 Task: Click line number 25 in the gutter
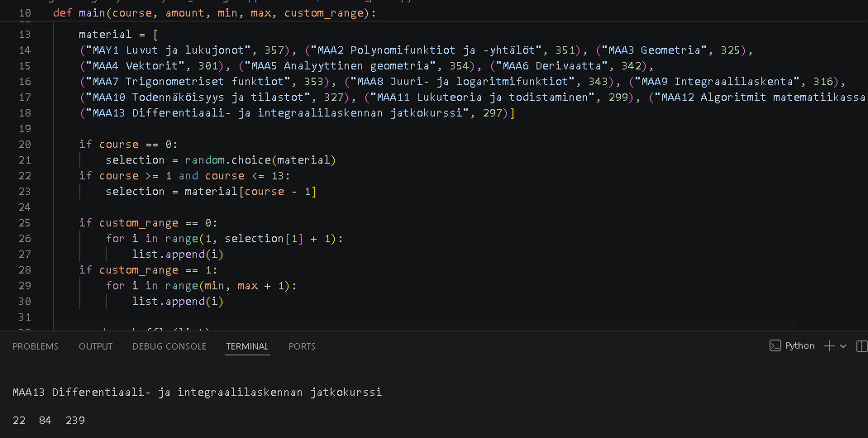25,222
